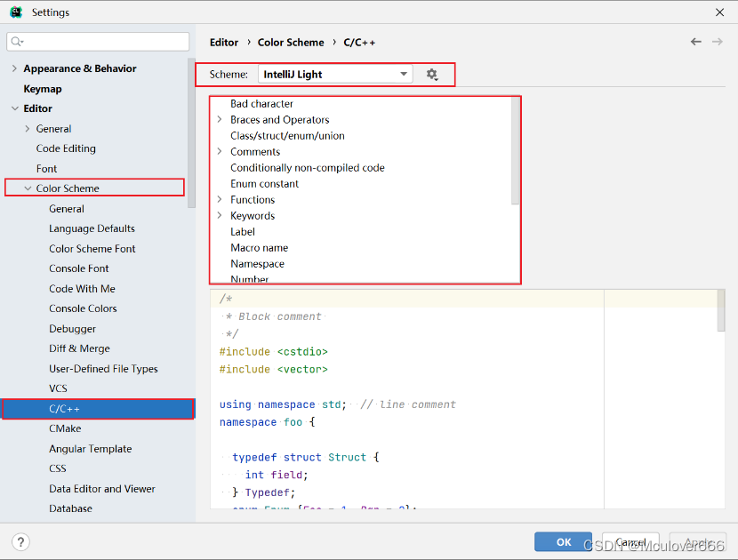Select Namespace attribute
Image resolution: width=738 pixels, height=560 pixels.
pos(258,263)
